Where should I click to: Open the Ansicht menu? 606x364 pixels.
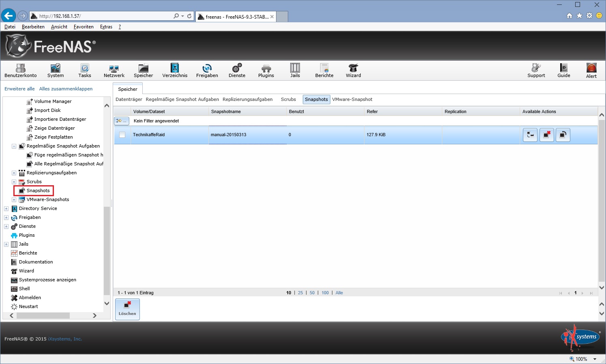59,27
